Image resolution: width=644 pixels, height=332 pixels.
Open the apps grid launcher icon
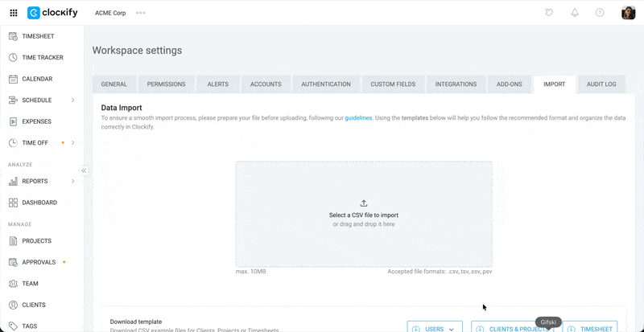(14, 13)
